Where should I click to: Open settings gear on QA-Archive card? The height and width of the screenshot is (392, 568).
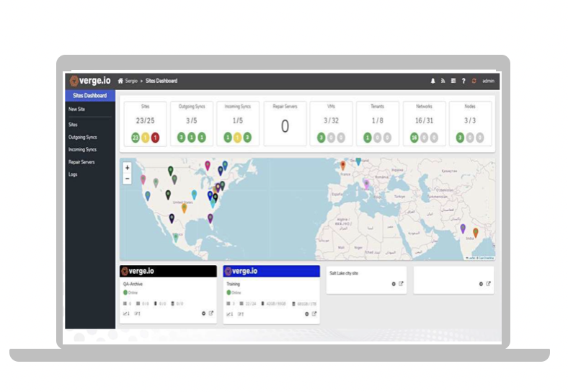(203, 313)
